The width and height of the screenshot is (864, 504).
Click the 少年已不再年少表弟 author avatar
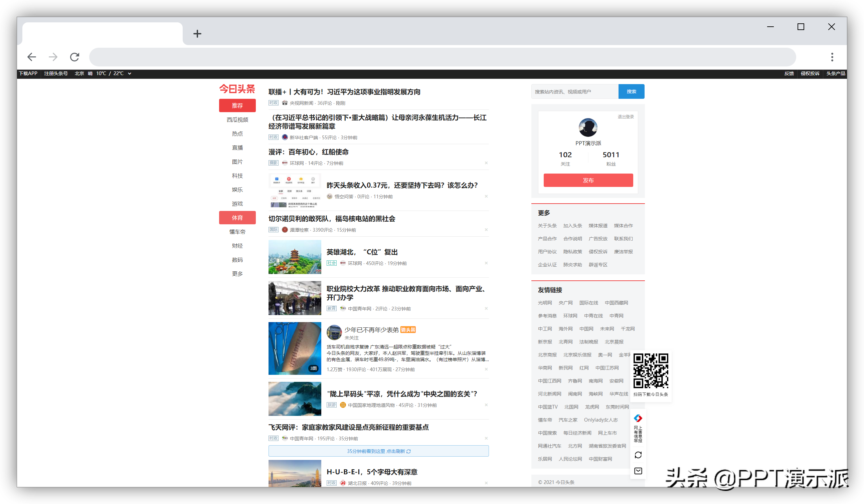[334, 333]
